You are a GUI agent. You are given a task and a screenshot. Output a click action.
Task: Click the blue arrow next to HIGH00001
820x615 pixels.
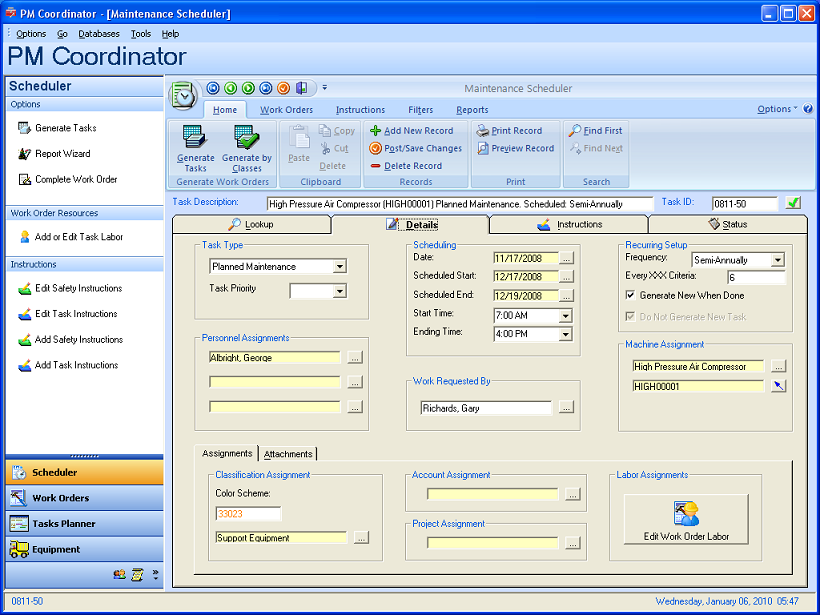coord(779,386)
